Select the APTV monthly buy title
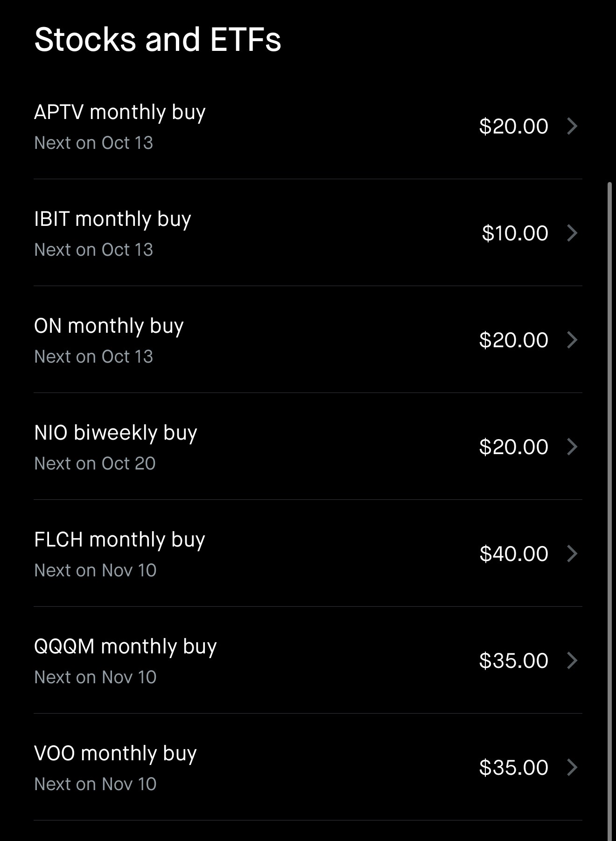The width and height of the screenshot is (616, 841). coord(120,112)
